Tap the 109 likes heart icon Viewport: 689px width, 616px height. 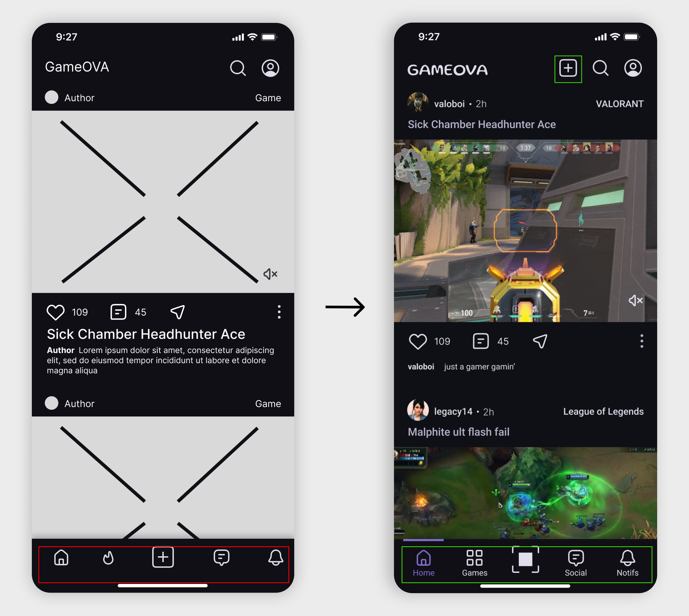pyautogui.click(x=417, y=340)
